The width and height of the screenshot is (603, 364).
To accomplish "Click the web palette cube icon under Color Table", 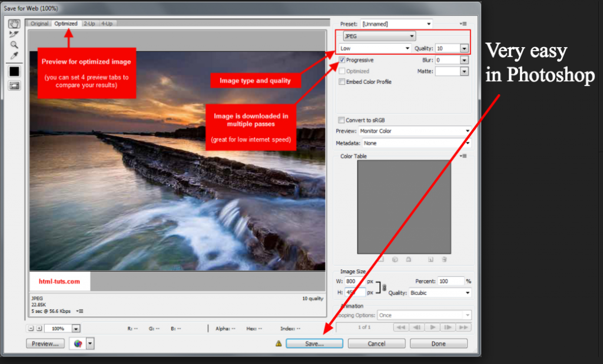I will click(x=395, y=259).
